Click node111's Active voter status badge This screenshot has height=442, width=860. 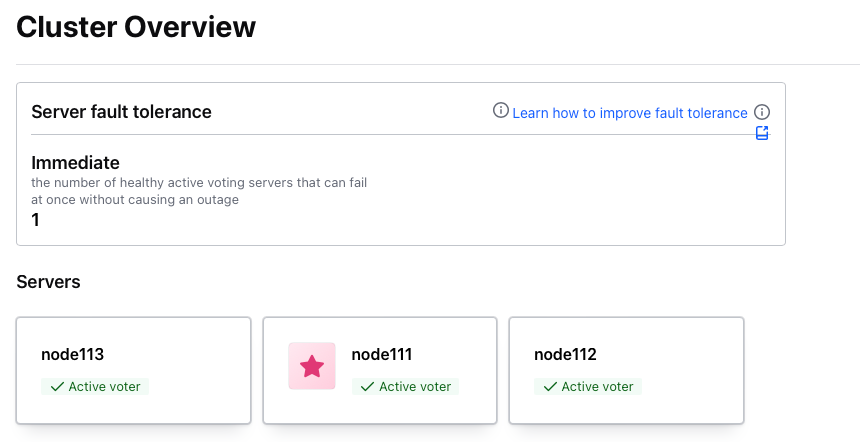(x=405, y=386)
